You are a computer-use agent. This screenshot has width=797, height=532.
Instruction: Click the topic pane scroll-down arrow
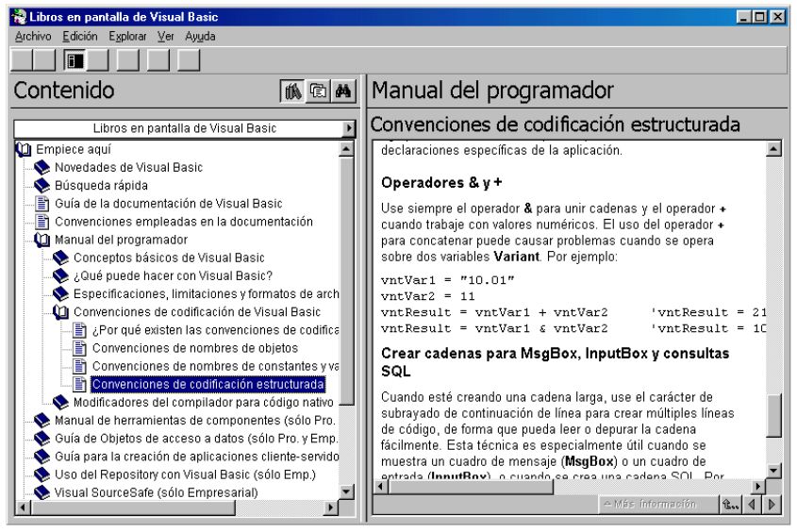[773, 471]
